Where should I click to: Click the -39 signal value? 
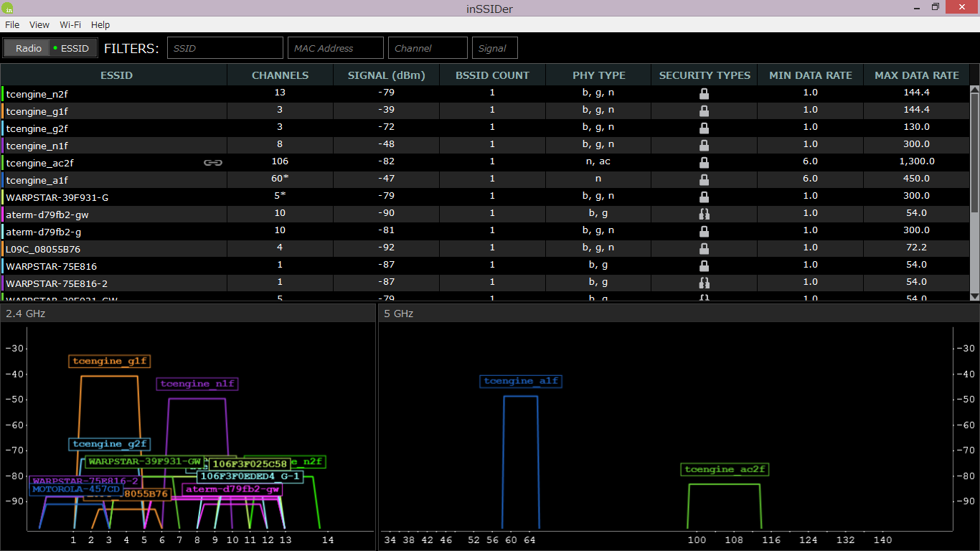[x=387, y=110]
